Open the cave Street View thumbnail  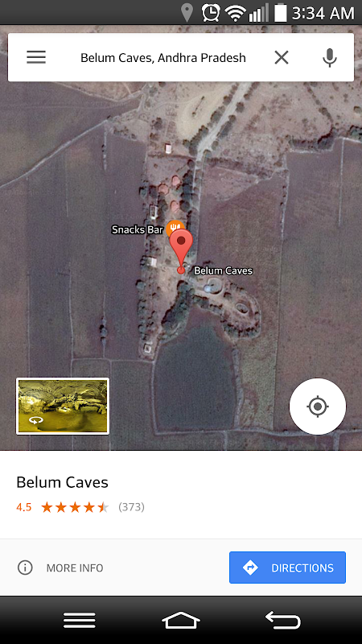tap(63, 406)
